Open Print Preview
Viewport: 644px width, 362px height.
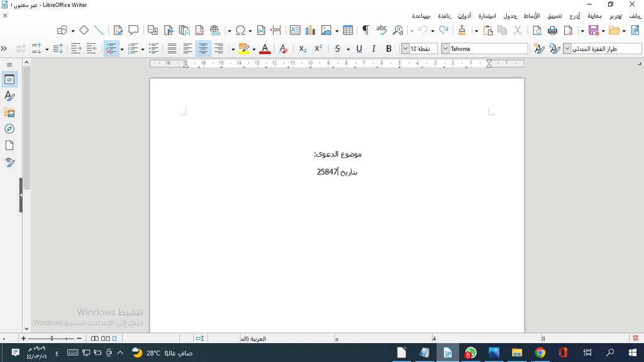[x=537, y=30]
